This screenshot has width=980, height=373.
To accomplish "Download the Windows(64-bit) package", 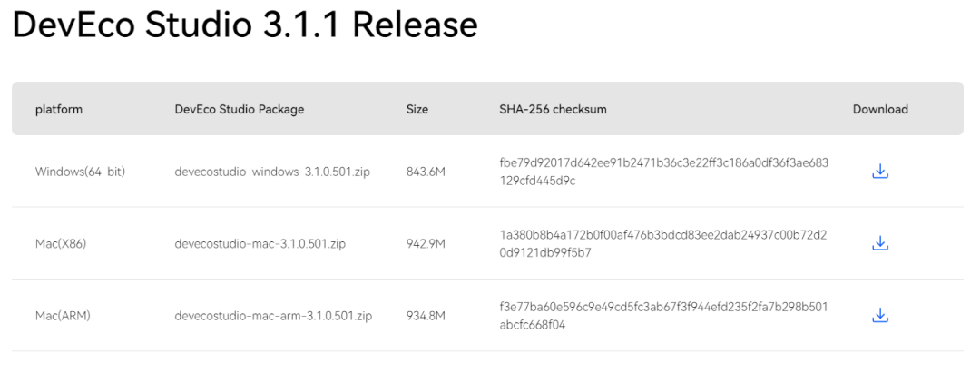I will tap(879, 171).
